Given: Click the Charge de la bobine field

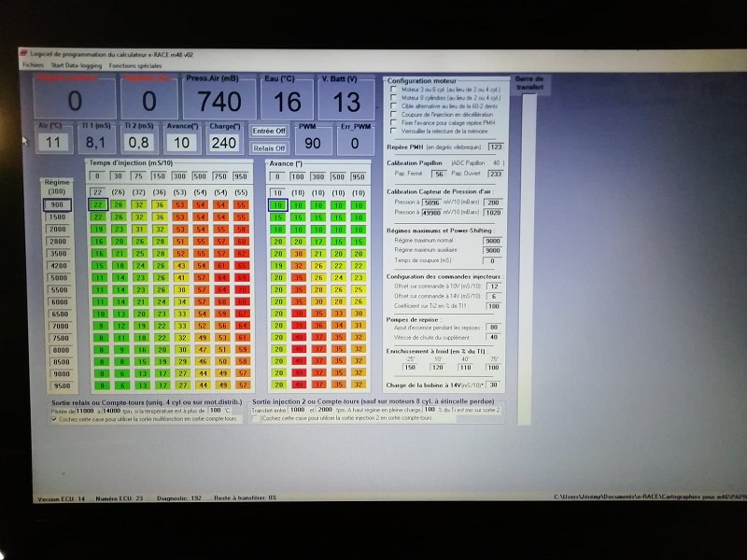Looking at the screenshot, I should coord(492,385).
